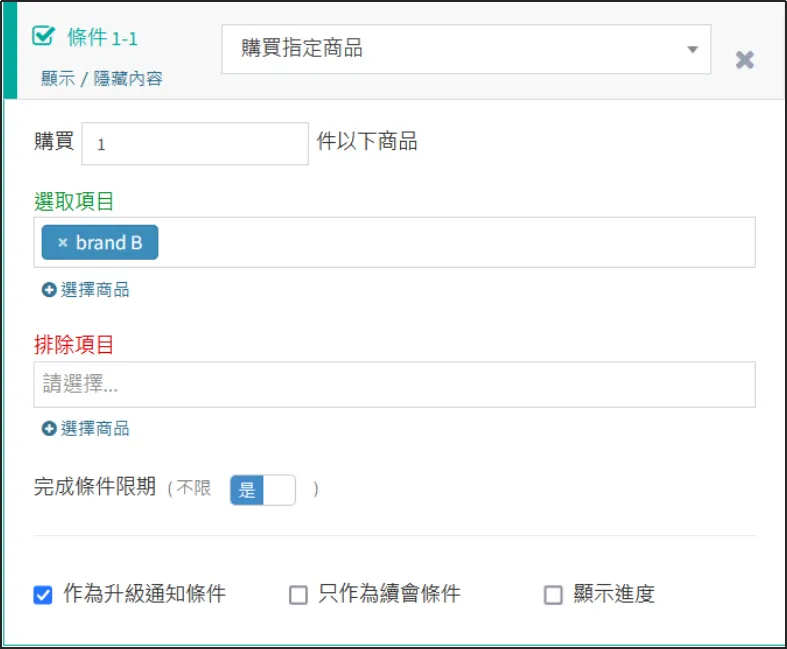787x649 pixels.
Task: Click the 購買 quantity input field
Action: (195, 144)
